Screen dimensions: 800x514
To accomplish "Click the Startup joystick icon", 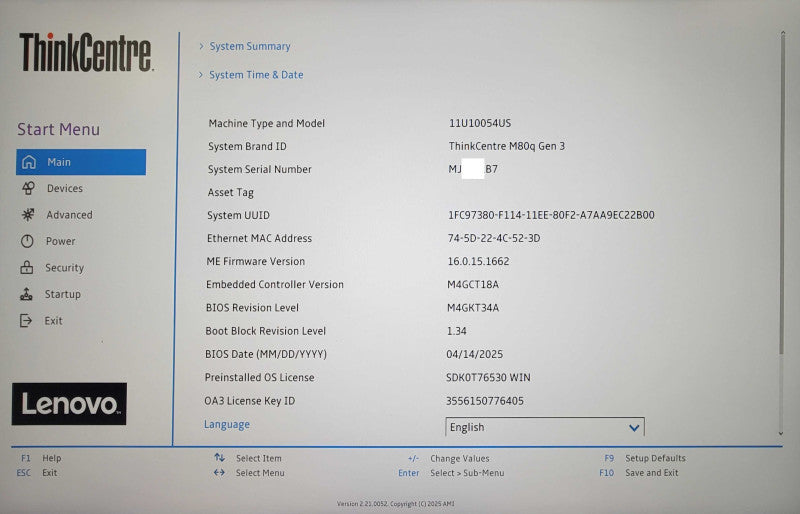I will coord(26,294).
